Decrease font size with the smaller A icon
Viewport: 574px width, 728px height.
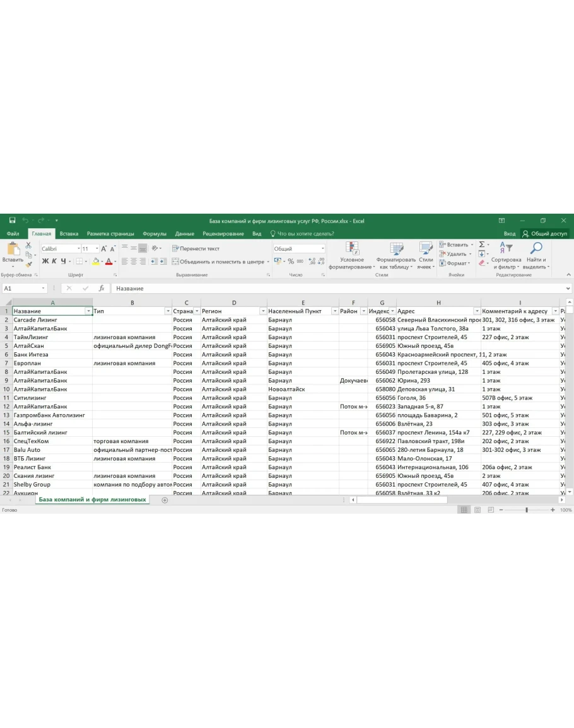pos(112,249)
